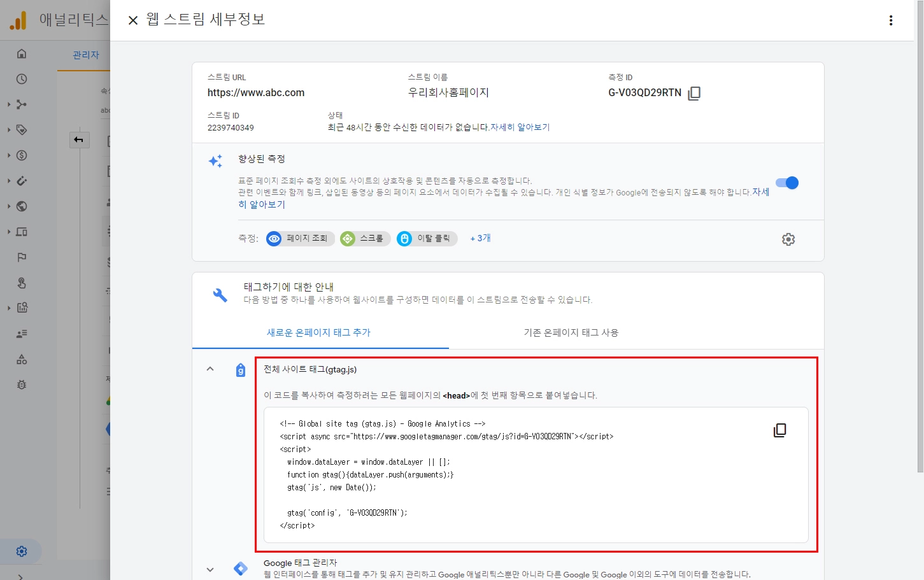Close the web stream details panel

click(x=133, y=20)
